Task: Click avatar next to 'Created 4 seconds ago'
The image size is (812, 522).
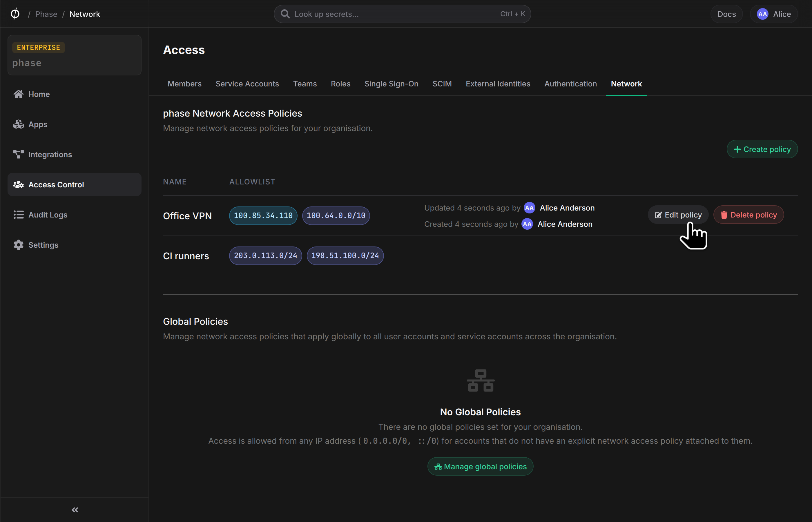Action: pyautogui.click(x=527, y=224)
